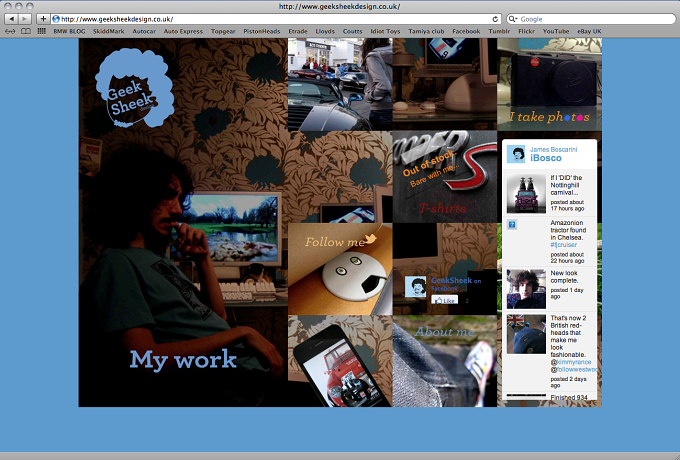This screenshot has width=680, height=460.
Task: Open the Tumblr bookmark
Action: (499, 31)
